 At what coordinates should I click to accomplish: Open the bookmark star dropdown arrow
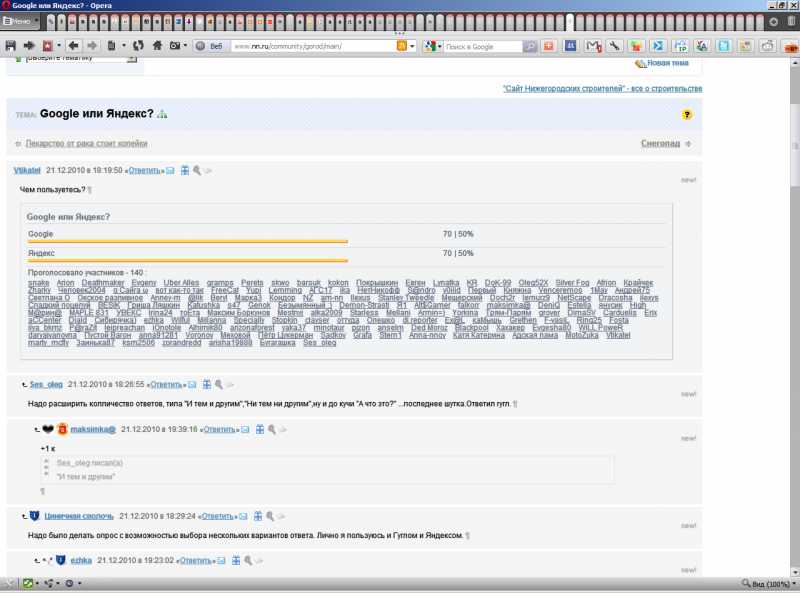tap(59, 46)
